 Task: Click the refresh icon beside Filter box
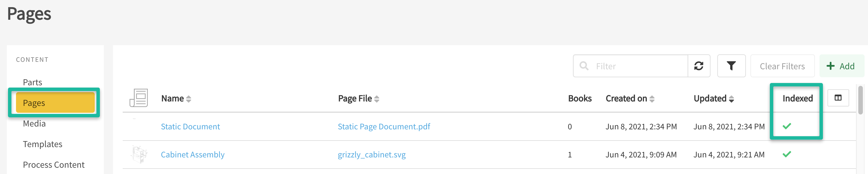click(x=699, y=66)
